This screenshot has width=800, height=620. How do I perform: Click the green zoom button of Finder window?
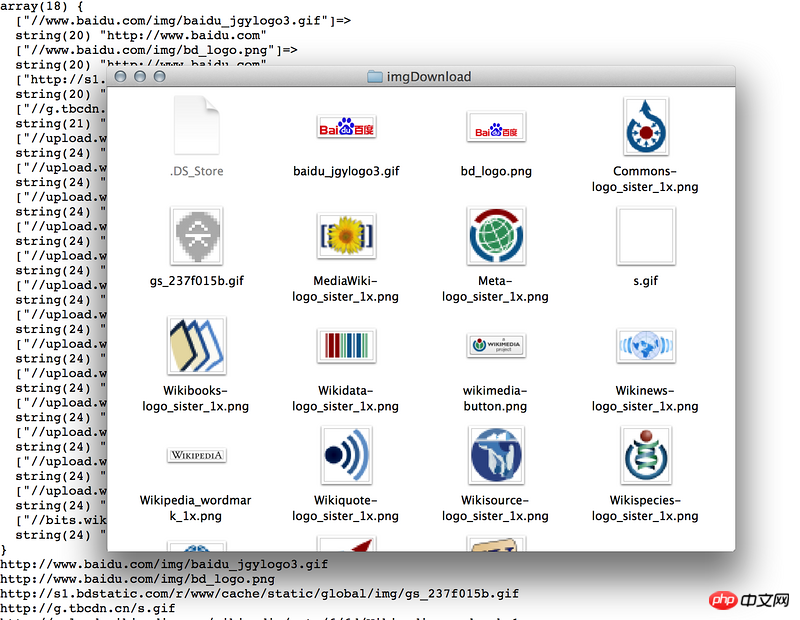click(158, 76)
